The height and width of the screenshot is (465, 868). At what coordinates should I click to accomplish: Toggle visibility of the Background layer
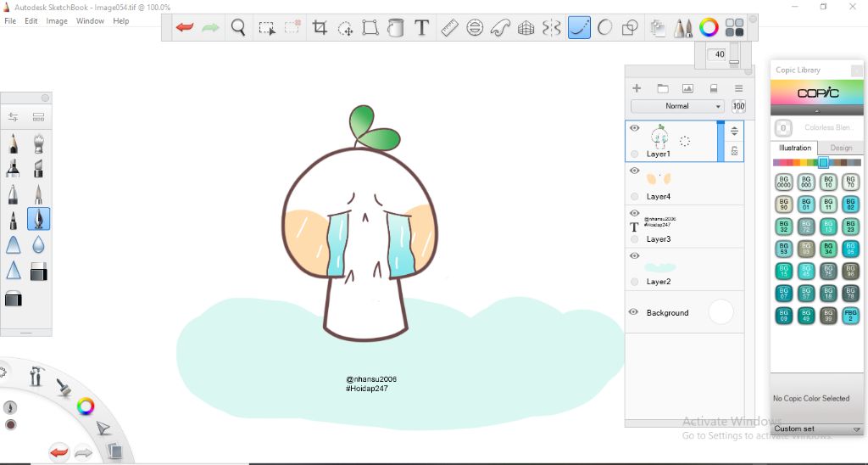[x=633, y=312]
